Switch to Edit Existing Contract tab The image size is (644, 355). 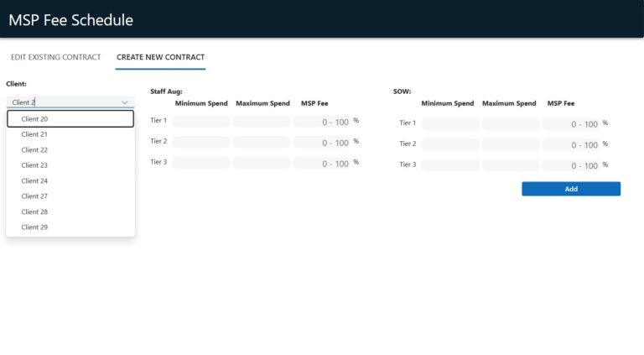(x=55, y=57)
